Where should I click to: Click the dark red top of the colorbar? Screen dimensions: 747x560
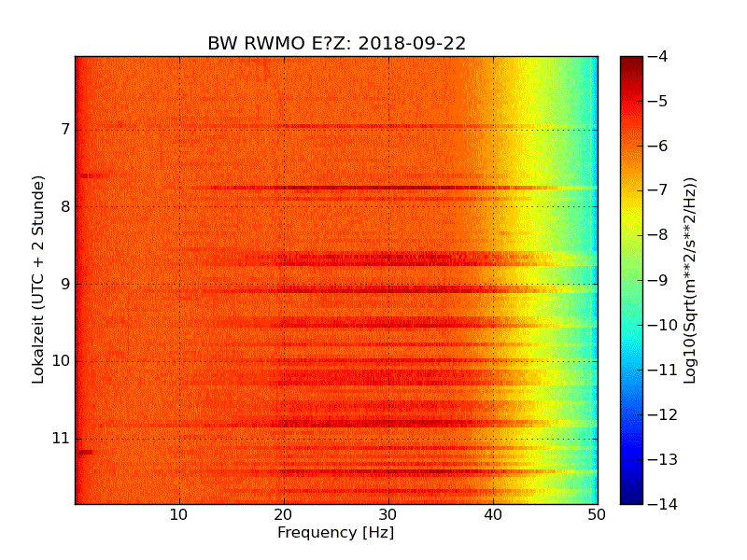[631, 64]
